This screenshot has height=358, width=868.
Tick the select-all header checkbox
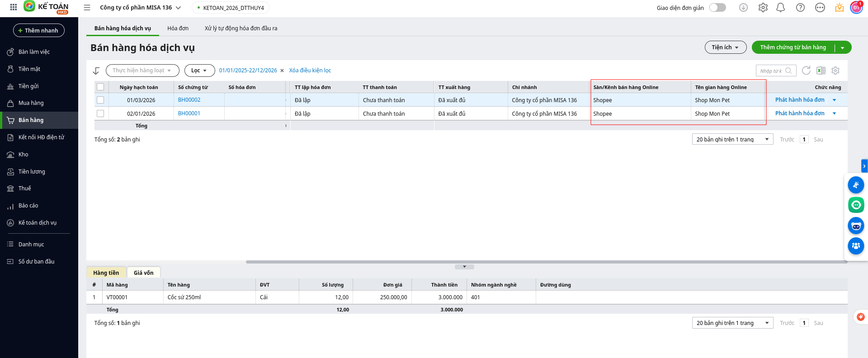tap(100, 87)
